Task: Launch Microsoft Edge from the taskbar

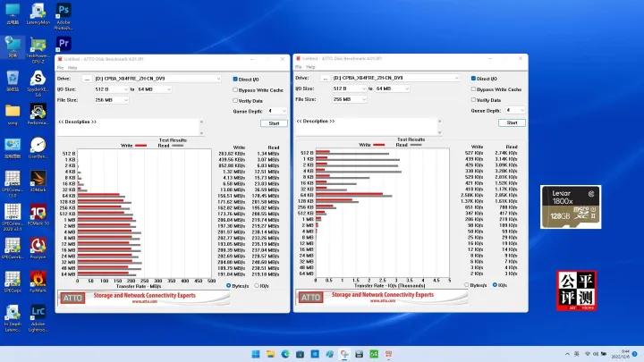Action: pyautogui.click(x=285, y=354)
